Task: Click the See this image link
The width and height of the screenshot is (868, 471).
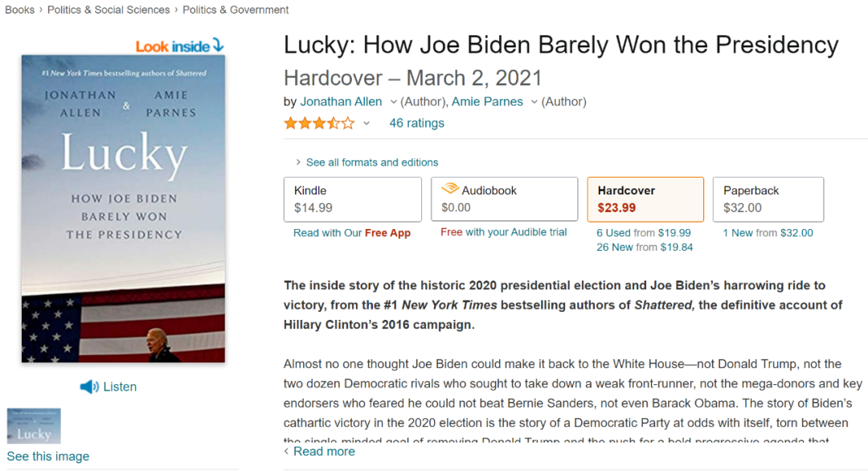Action: click(x=48, y=457)
